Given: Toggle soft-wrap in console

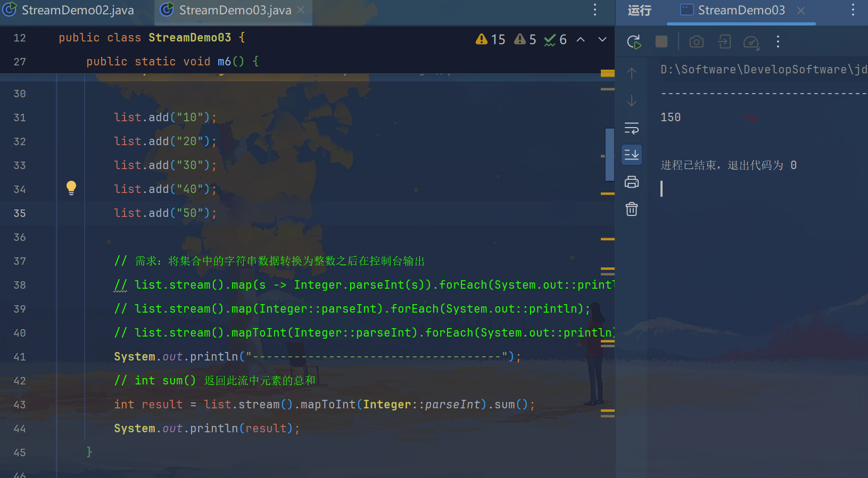Looking at the screenshot, I should [632, 128].
